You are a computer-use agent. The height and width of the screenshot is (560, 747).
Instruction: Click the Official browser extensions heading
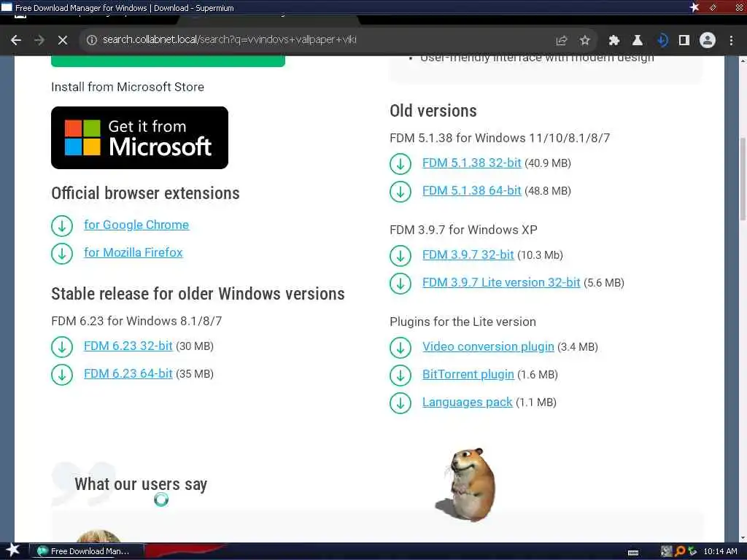pos(145,193)
